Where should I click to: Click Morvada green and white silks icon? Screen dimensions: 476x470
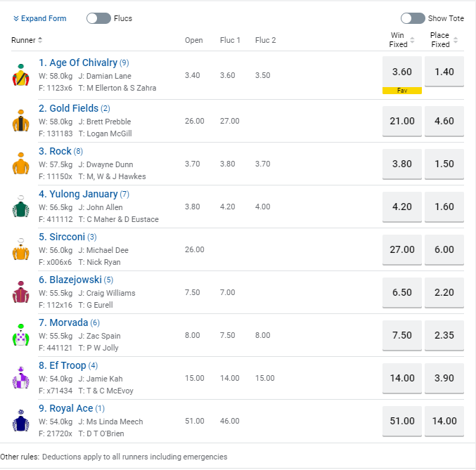tap(20, 335)
